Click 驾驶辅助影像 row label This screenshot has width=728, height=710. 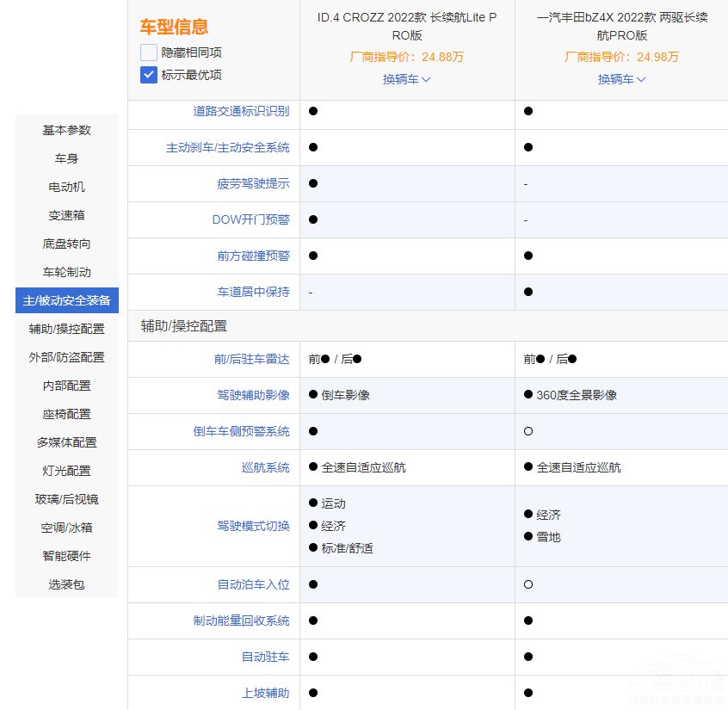tap(253, 395)
